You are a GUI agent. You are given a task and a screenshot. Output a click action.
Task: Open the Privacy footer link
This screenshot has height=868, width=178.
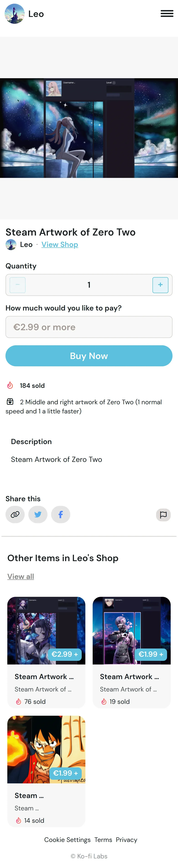127,840
